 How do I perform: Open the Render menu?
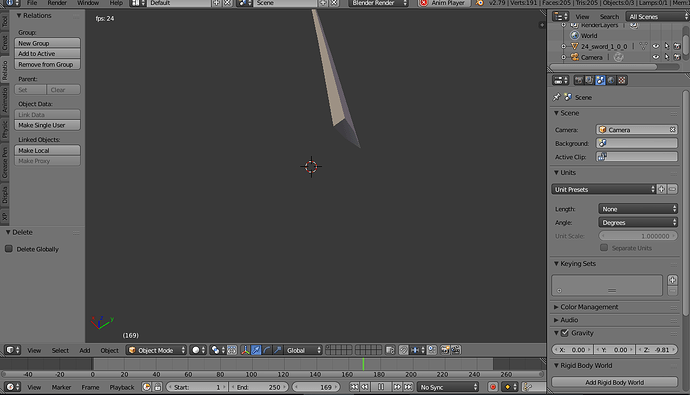tap(57, 3)
